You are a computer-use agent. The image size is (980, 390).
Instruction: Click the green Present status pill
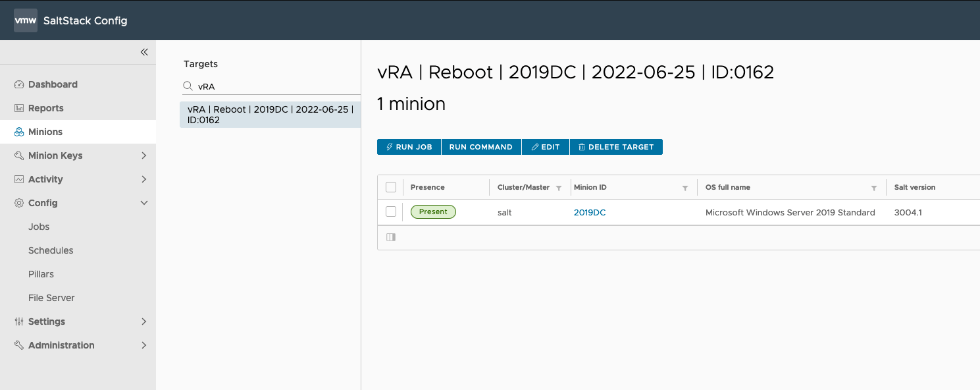pos(433,211)
